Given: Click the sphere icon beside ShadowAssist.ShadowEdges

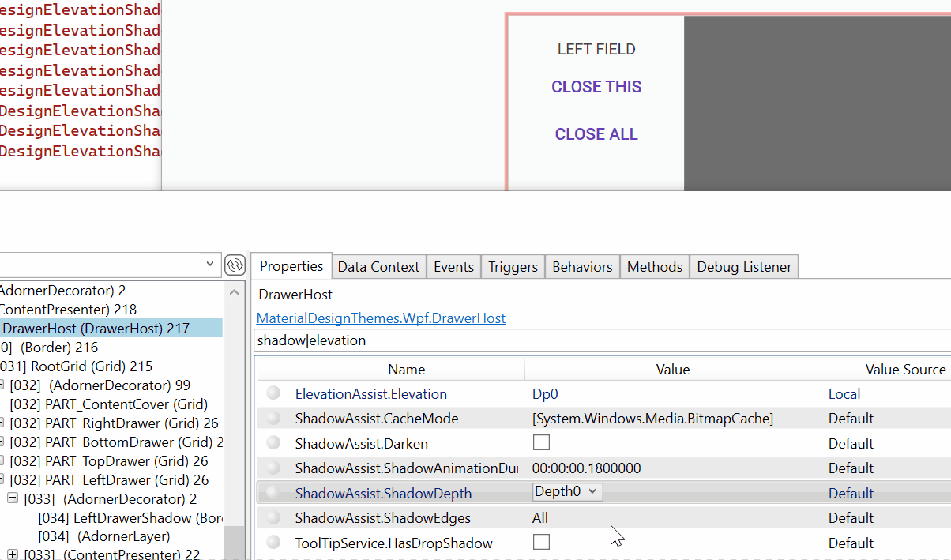Looking at the screenshot, I should (273, 517).
